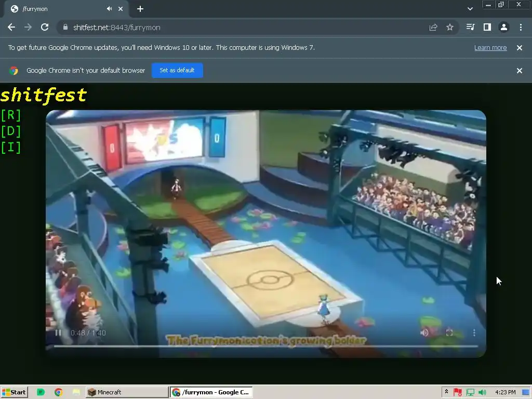Bookmark this page with the star
The image size is (532, 399).
450,28
